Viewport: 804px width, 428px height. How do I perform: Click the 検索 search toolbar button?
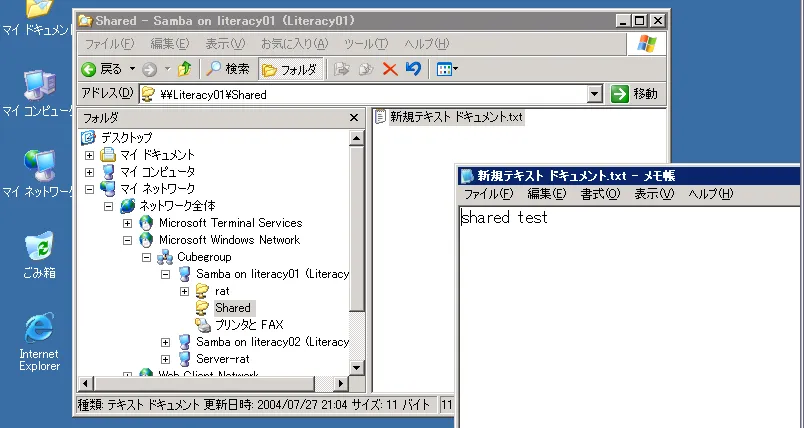click(227, 69)
